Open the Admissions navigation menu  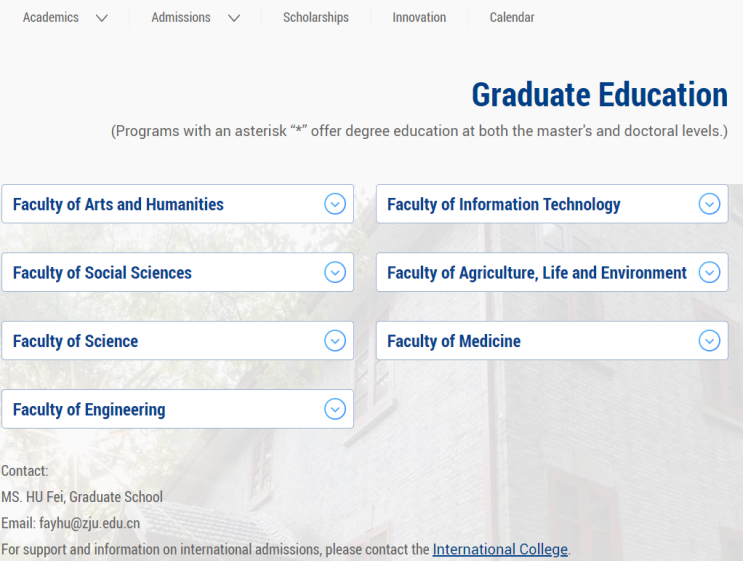click(x=181, y=18)
